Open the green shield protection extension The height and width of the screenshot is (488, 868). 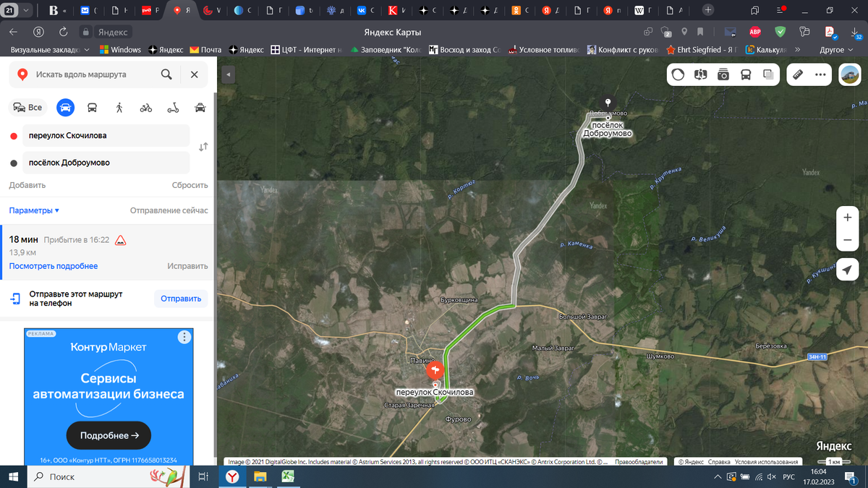click(780, 32)
